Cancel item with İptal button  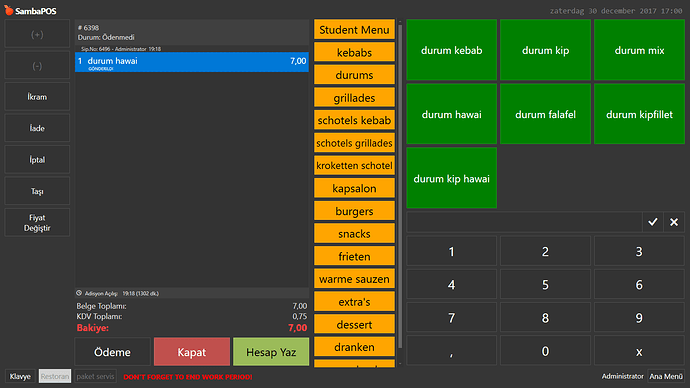pyautogui.click(x=37, y=160)
